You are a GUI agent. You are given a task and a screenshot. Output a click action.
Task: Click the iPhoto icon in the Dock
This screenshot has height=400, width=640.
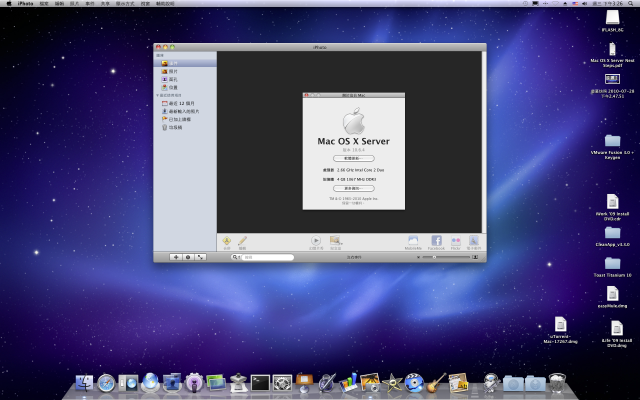370,383
